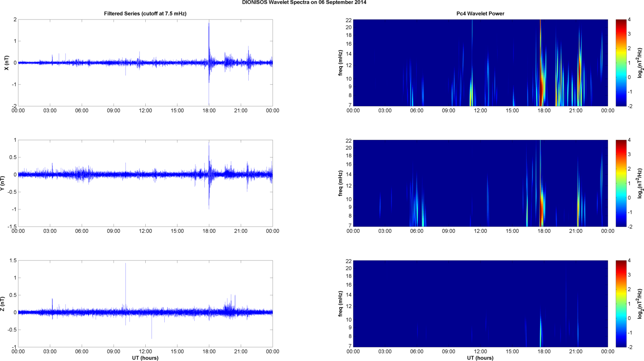
Task: Click the 'Pc4 Wavelet Power' heading
Action: click(480, 14)
